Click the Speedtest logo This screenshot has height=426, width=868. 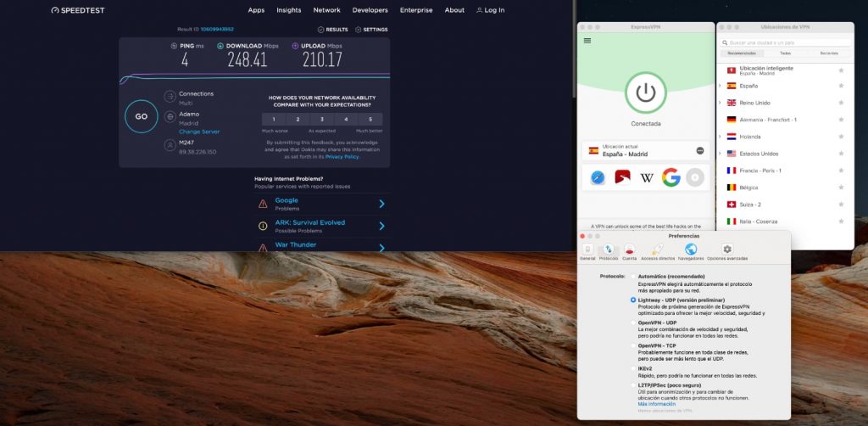[77, 10]
